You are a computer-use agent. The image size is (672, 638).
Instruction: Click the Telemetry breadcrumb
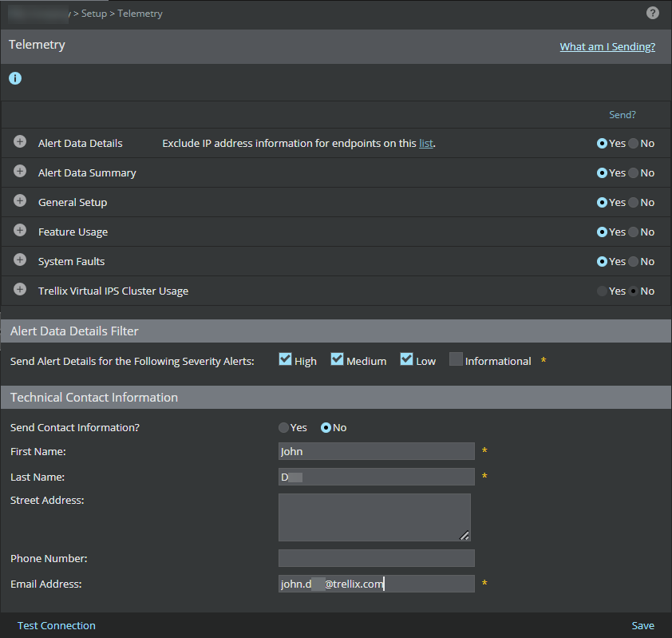[140, 14]
